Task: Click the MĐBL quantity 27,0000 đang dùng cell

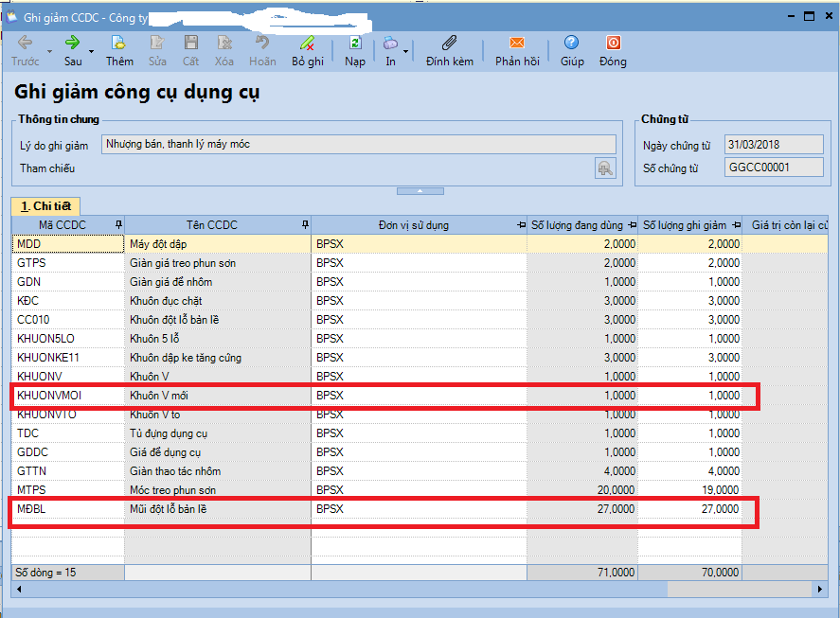Action: [x=582, y=509]
